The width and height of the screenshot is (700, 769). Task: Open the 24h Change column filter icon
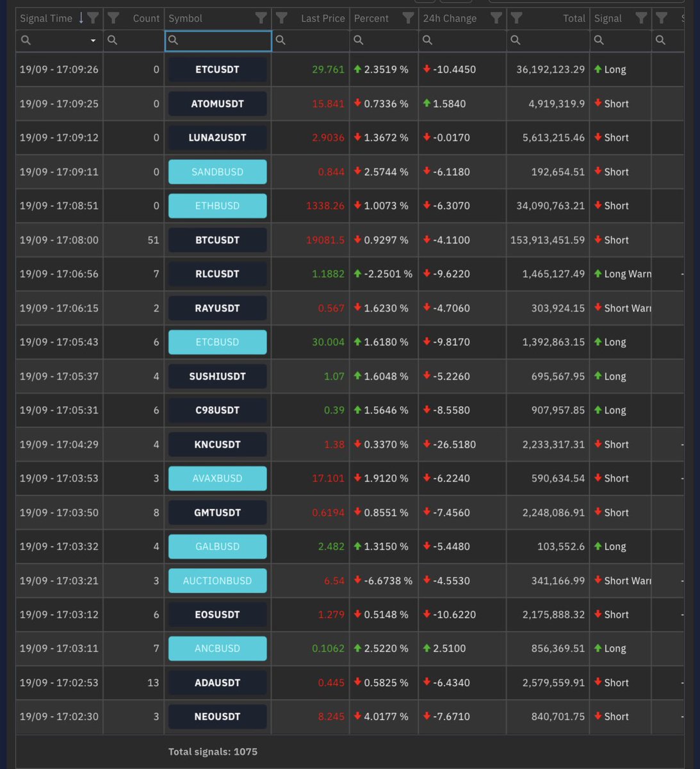tap(496, 18)
